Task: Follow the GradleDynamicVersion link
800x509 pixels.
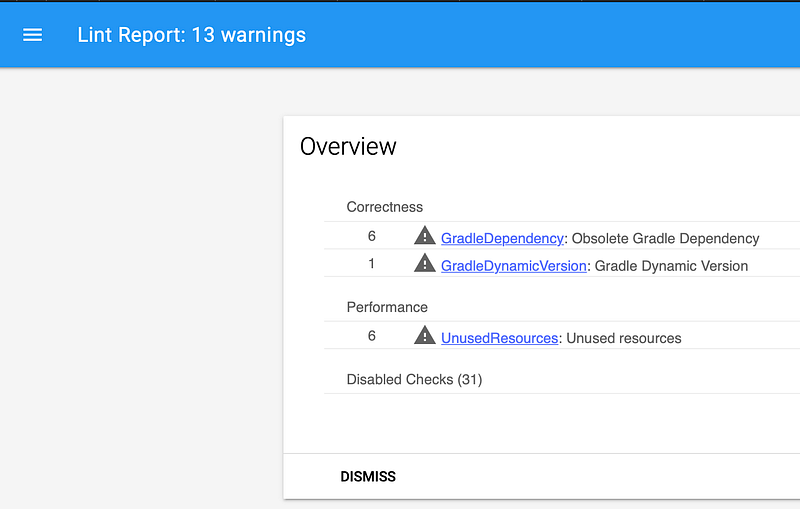Action: click(x=513, y=265)
